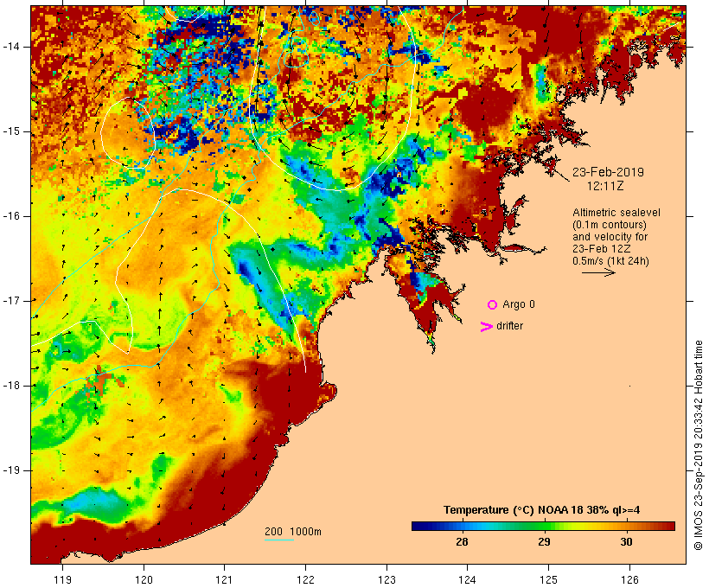Image resolution: width=709 pixels, height=588 pixels.
Task: Click the '0.5m/s (1kt 24h)' label
Action: 611,261
